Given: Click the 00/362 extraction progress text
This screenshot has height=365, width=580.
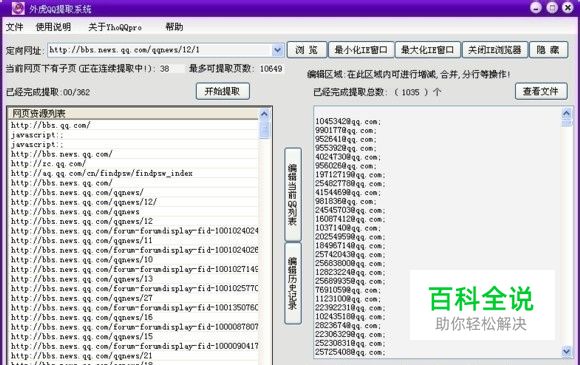Looking at the screenshot, I should click(77, 92).
